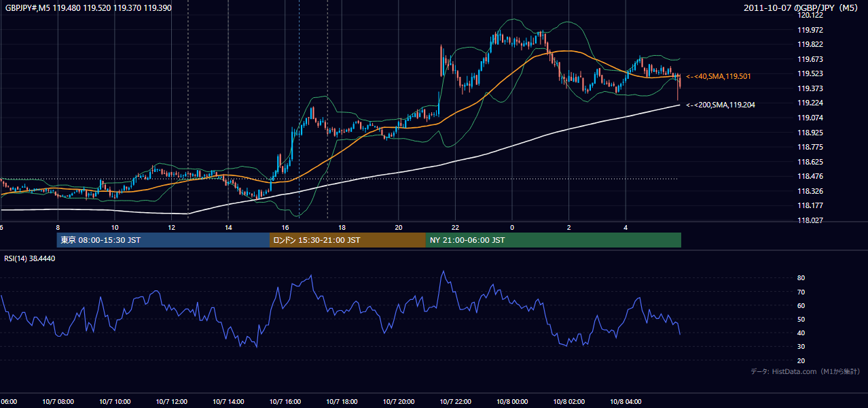Click price axis value 119.224
Screen dimensions: 868x408
(810, 103)
